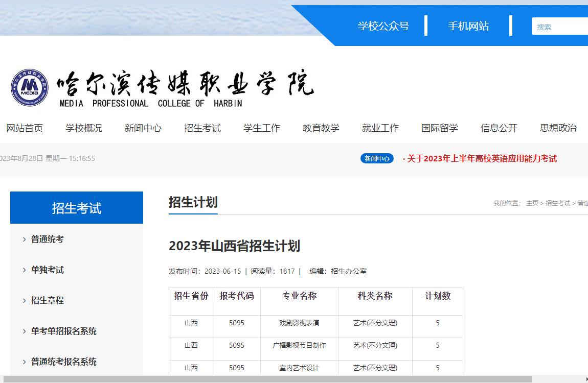Screen dimensions: 588x383
Task: Open 普通统考报名系统 in the sidebar
Action: click(64, 362)
